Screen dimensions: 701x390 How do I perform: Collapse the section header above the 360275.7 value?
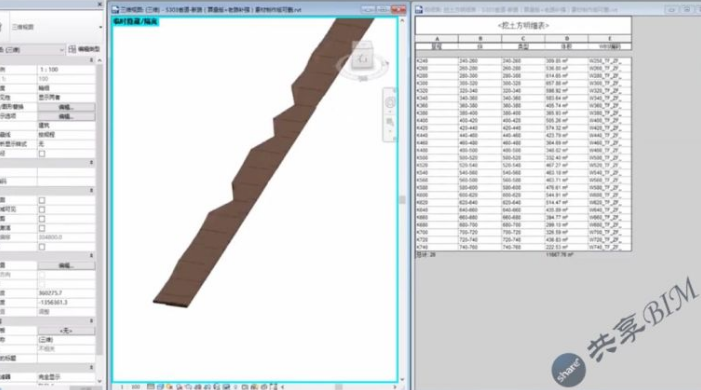(92, 256)
